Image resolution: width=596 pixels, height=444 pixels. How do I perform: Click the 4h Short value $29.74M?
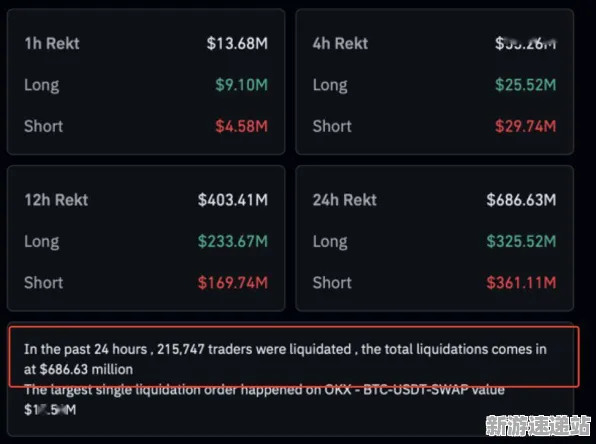525,126
